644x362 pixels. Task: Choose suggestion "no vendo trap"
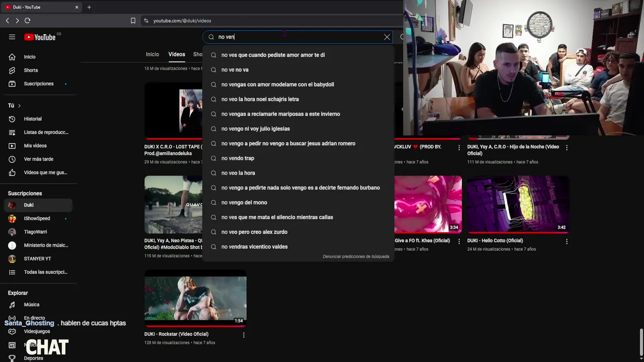(x=298, y=158)
